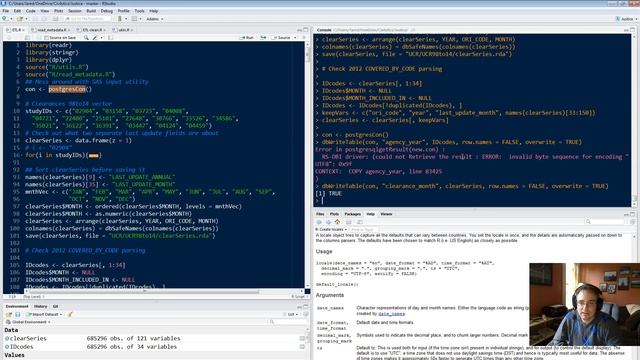Click the Help home icon

coord(337,222)
